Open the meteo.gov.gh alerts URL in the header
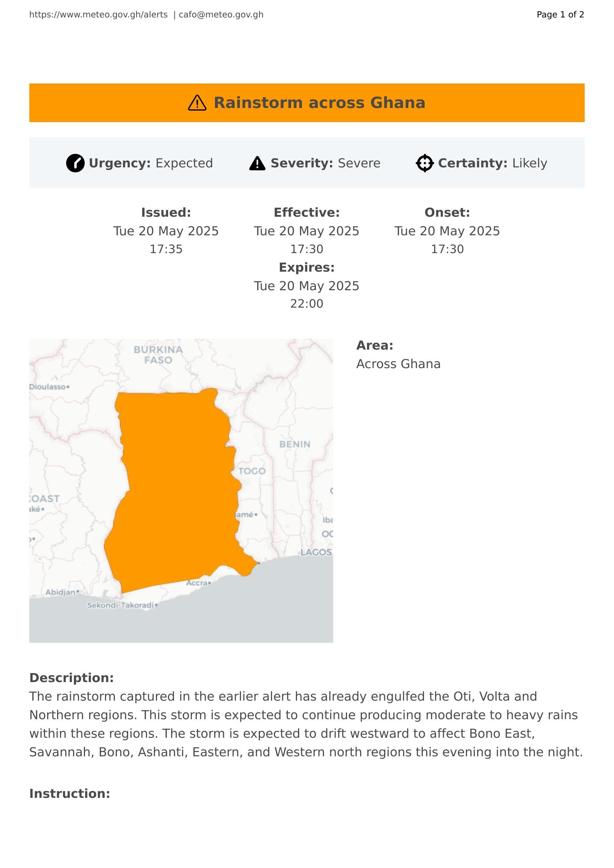The height and width of the screenshot is (868, 614). click(x=98, y=15)
